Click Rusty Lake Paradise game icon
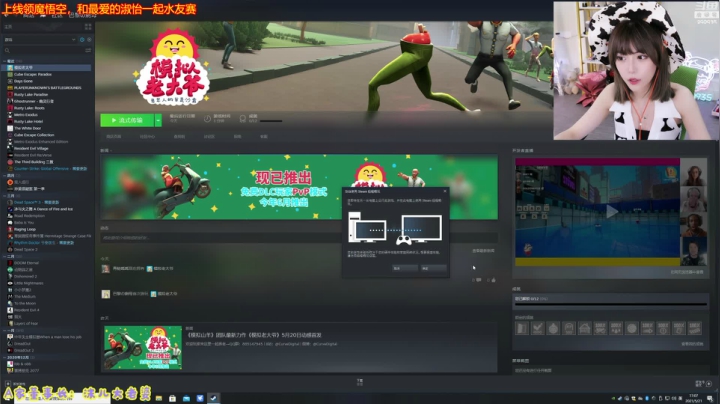Screen dimensions: 720x404 click(10, 94)
